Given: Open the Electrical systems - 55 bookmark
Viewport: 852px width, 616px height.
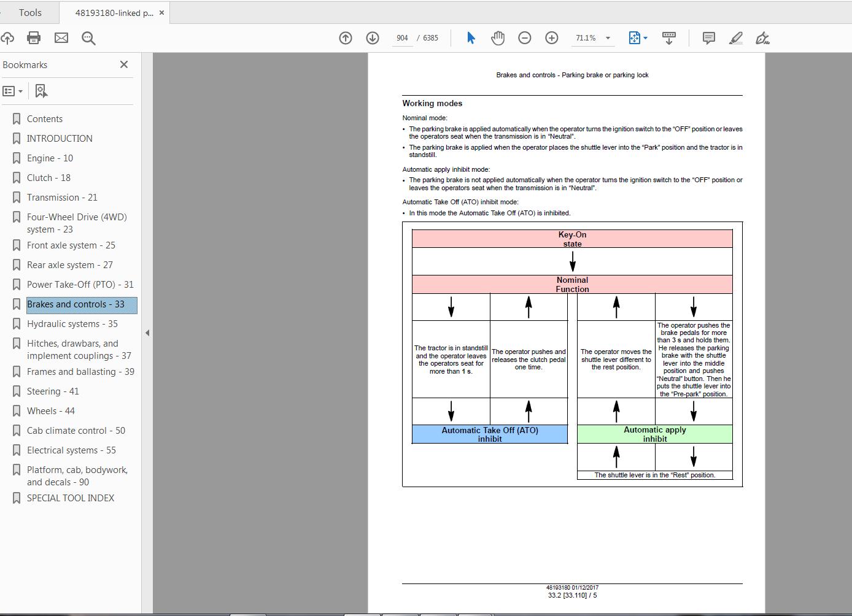Looking at the screenshot, I should [71, 450].
